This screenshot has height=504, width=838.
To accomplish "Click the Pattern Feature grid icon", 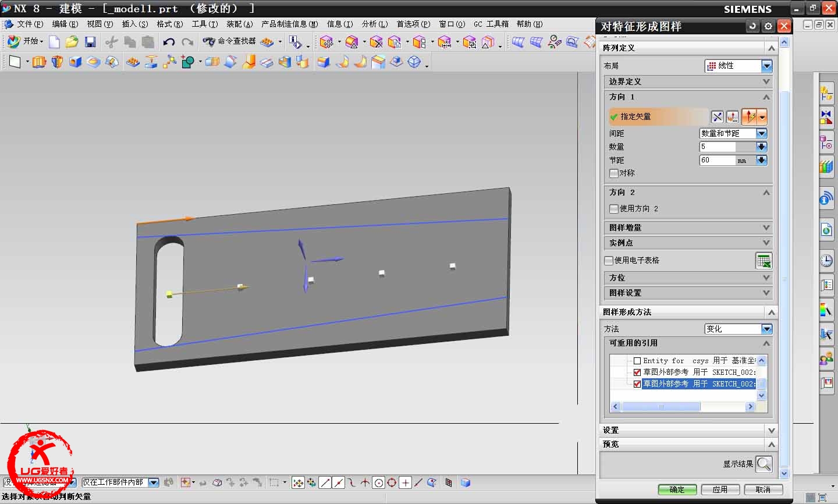I will [x=133, y=62].
